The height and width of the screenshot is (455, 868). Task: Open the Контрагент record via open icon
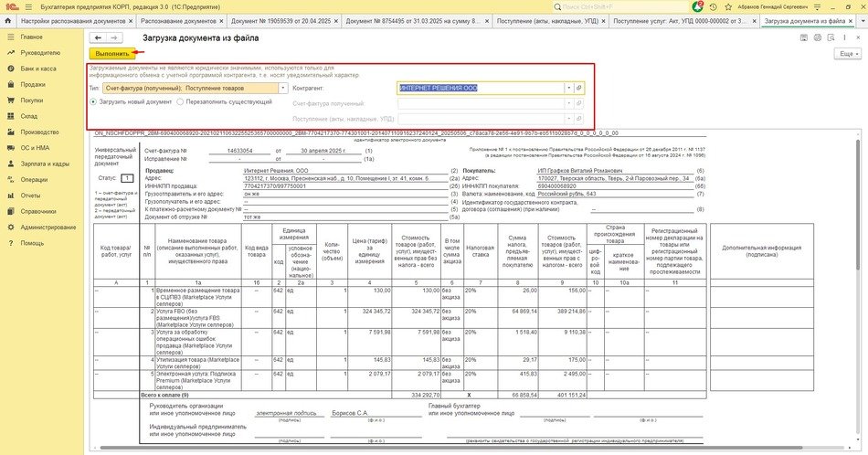(x=579, y=88)
